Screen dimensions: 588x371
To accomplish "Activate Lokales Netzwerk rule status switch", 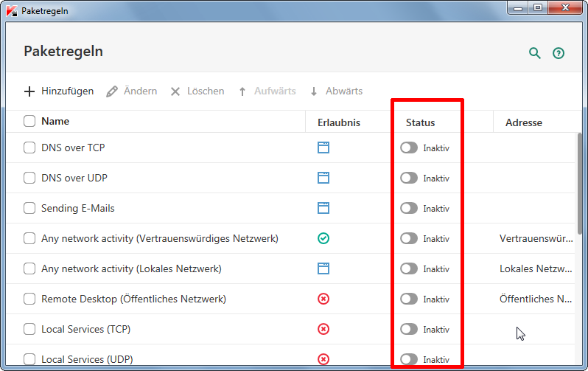I will [409, 268].
